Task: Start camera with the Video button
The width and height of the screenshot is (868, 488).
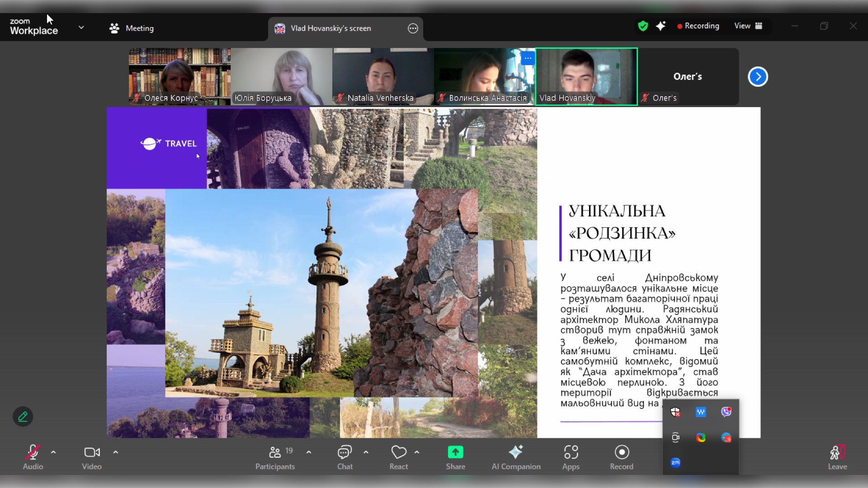Action: (x=92, y=457)
